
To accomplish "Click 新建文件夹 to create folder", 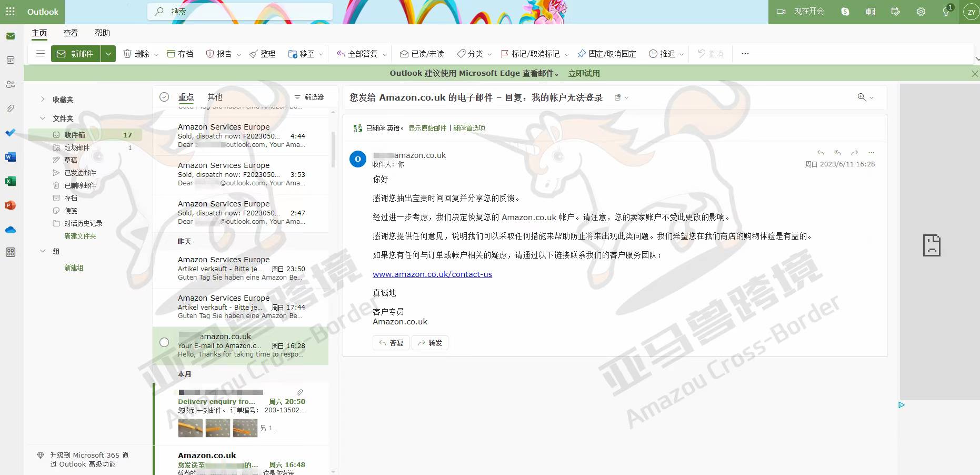I will coord(80,236).
